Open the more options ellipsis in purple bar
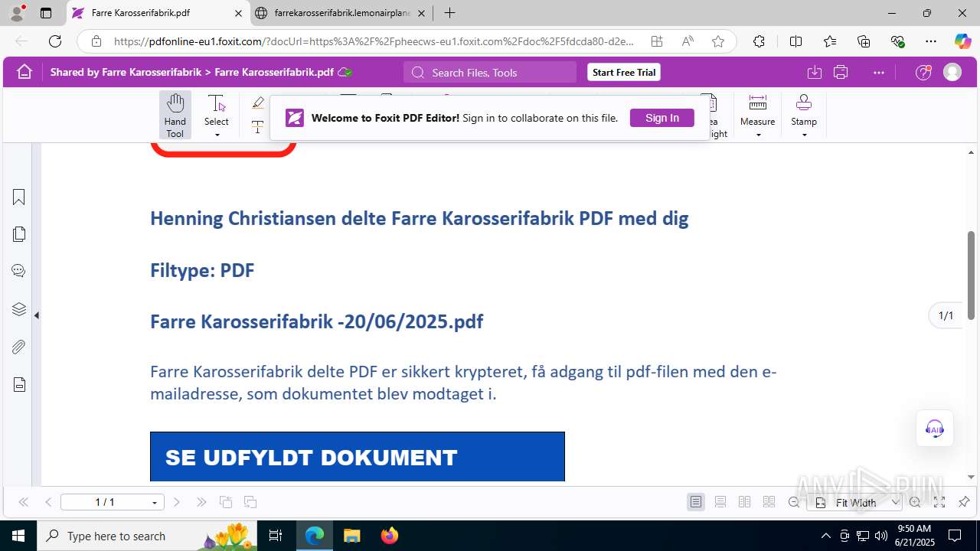980x551 pixels. pos(878,72)
